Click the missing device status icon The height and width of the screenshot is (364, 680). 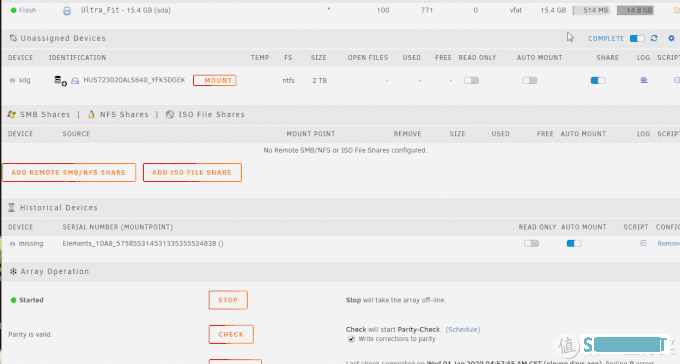click(13, 244)
